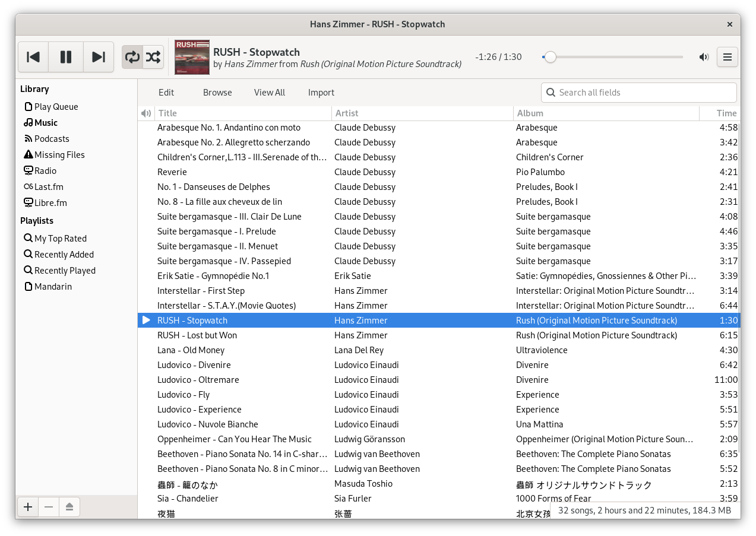This screenshot has height=536, width=756.
Task: Open the hamburger application menu
Action: (727, 56)
